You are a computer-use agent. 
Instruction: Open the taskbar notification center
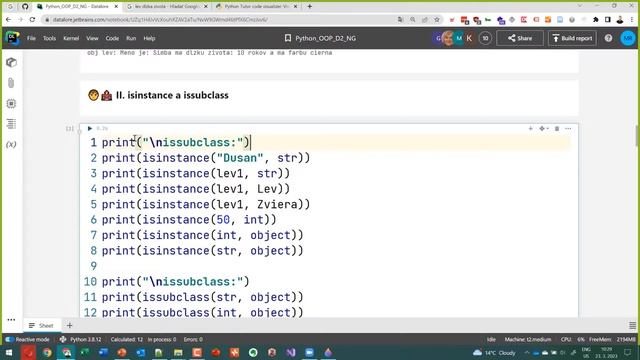pyautogui.click(x=628, y=353)
